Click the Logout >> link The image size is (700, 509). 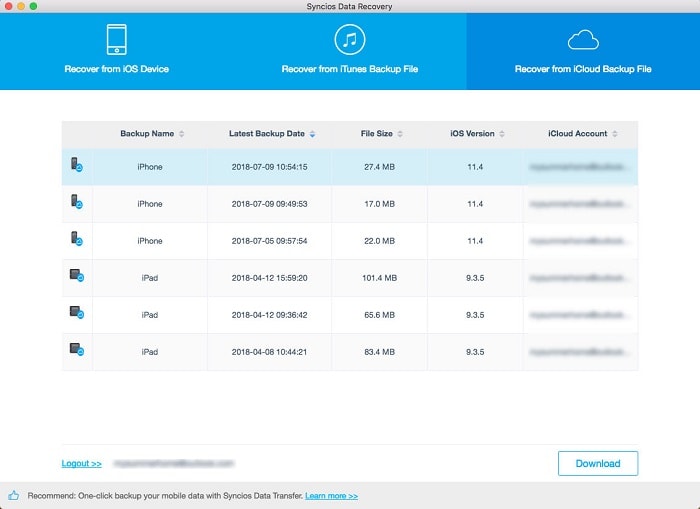point(82,463)
